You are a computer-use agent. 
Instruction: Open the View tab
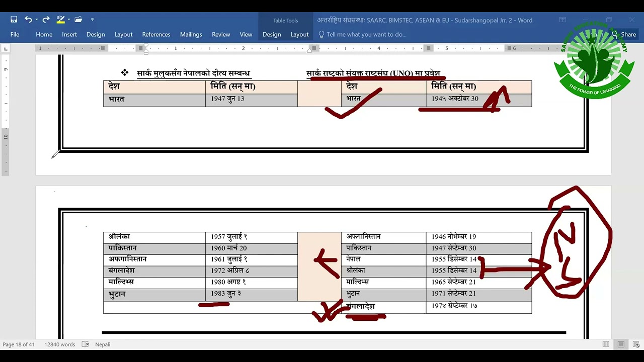pyautogui.click(x=246, y=34)
